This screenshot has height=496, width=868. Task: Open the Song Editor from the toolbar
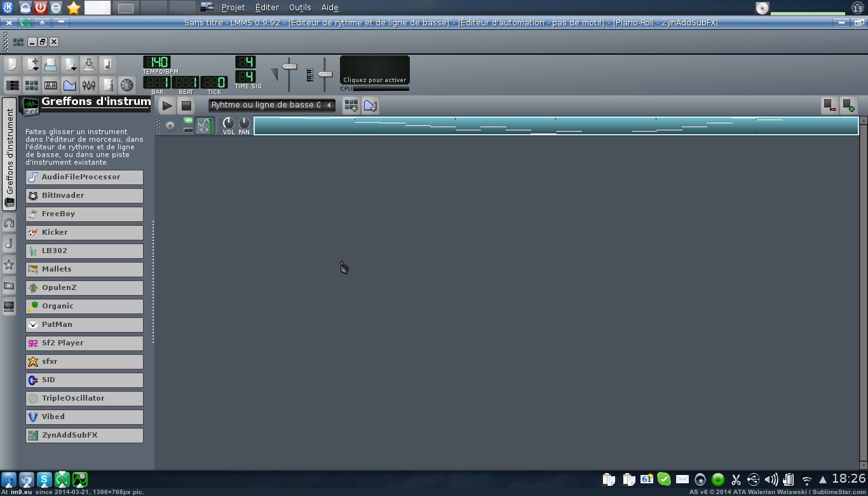[12, 85]
